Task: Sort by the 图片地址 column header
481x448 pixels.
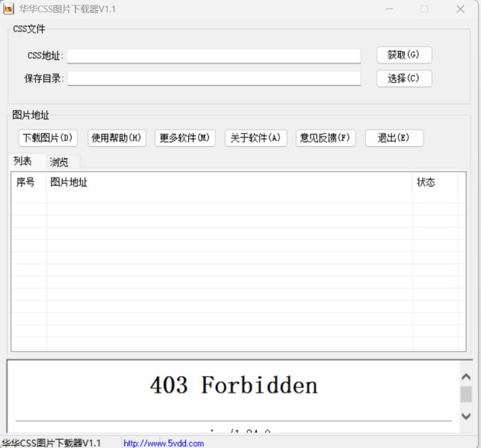Action: pyautogui.click(x=224, y=182)
